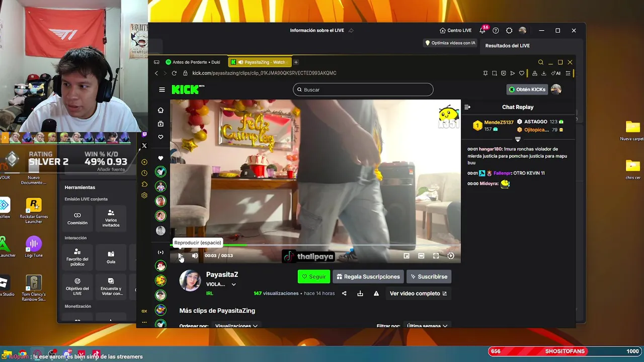Open Nueva carpeta desktop folder
The image size is (644, 362).
[x=632, y=131]
